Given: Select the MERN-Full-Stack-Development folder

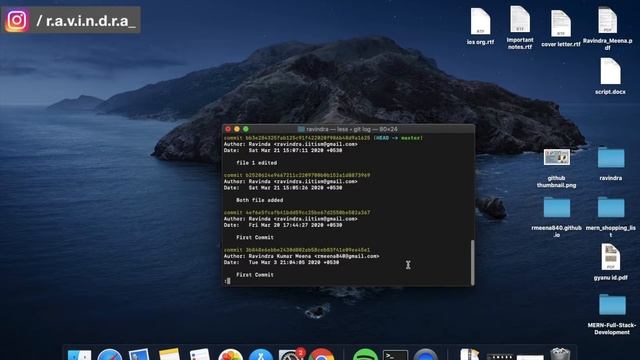Looking at the screenshot, I should click(612, 304).
